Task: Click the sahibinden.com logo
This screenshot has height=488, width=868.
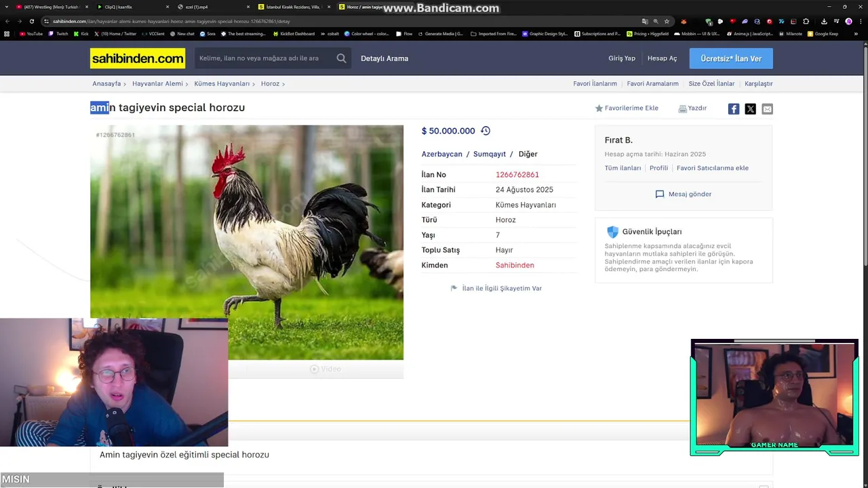Action: pos(138,58)
